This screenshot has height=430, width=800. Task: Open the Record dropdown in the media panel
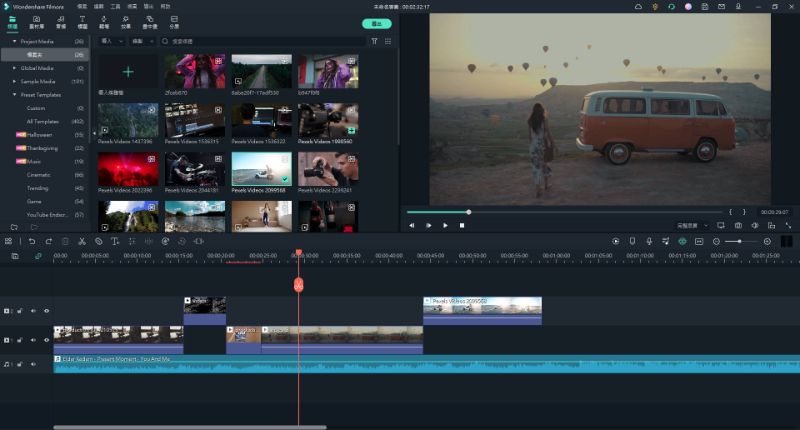pos(142,41)
